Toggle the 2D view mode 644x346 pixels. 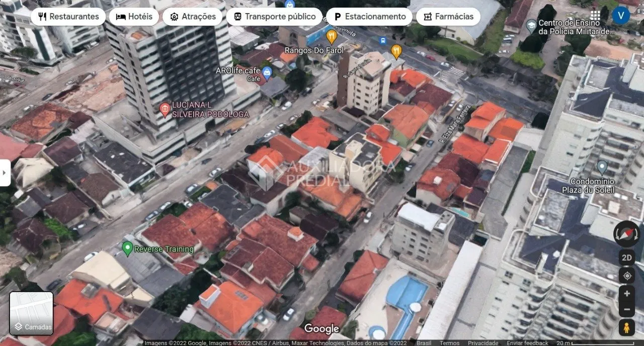coord(626,257)
